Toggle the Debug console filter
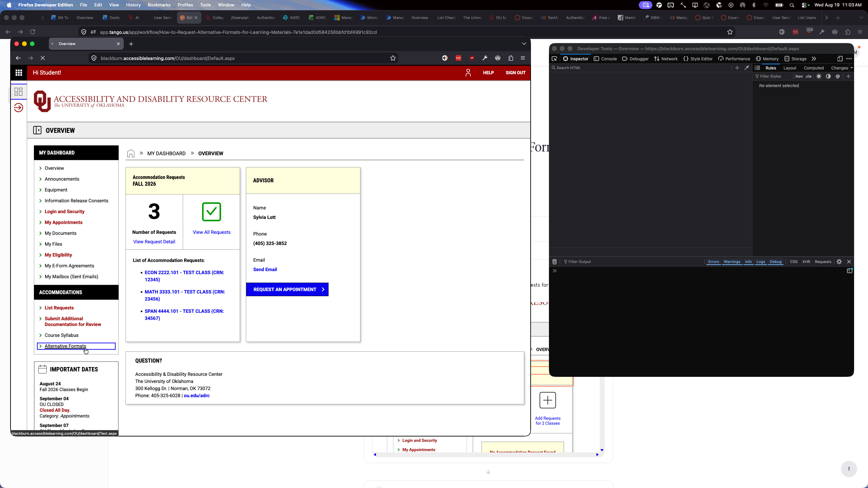This screenshot has width=868, height=488. pos(776,262)
